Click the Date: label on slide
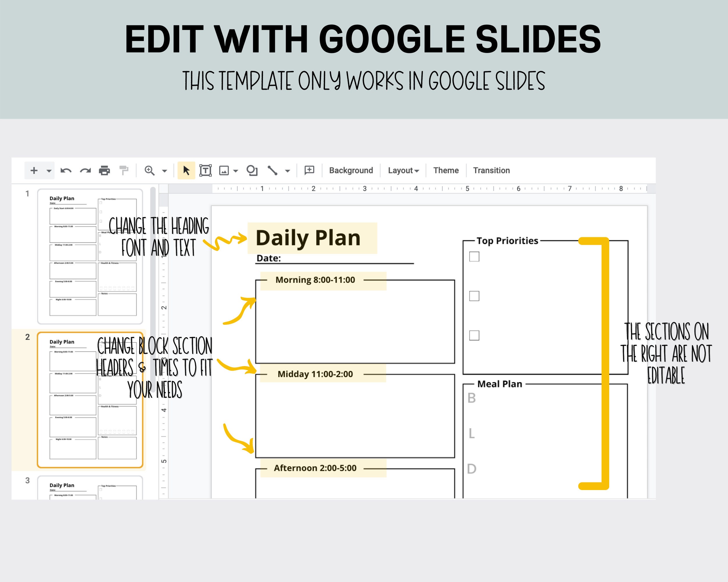Image resolution: width=728 pixels, height=582 pixels. (269, 258)
